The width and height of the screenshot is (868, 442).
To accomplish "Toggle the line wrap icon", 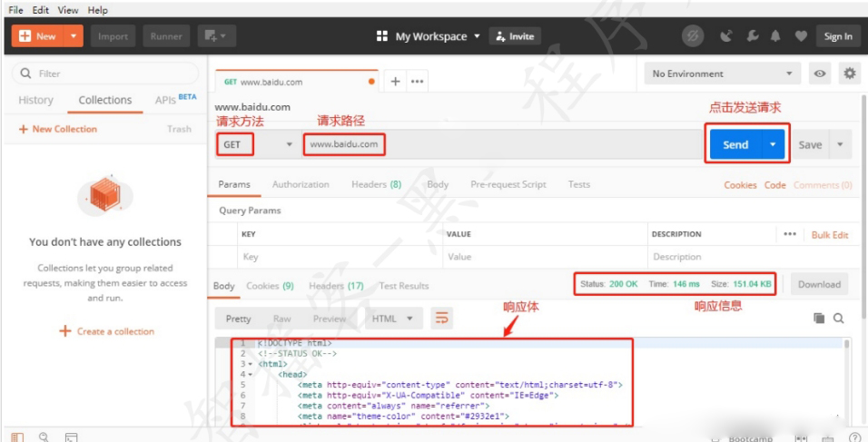I will (442, 319).
